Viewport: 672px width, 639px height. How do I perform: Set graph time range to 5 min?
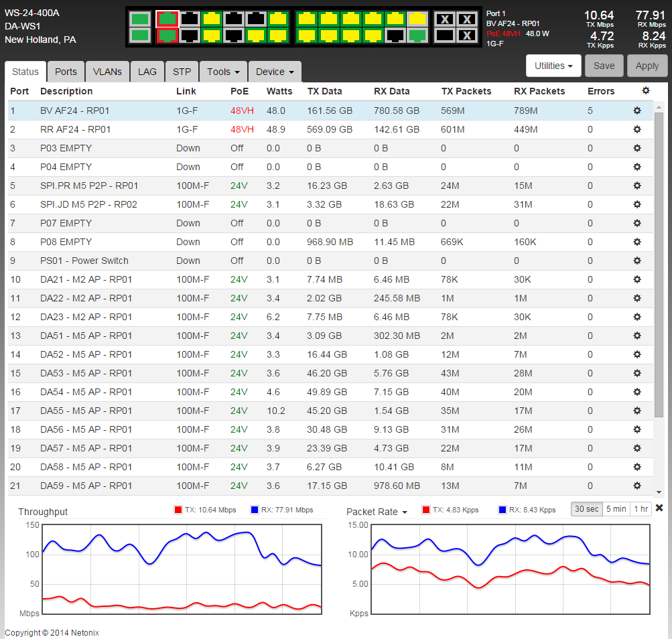click(616, 508)
